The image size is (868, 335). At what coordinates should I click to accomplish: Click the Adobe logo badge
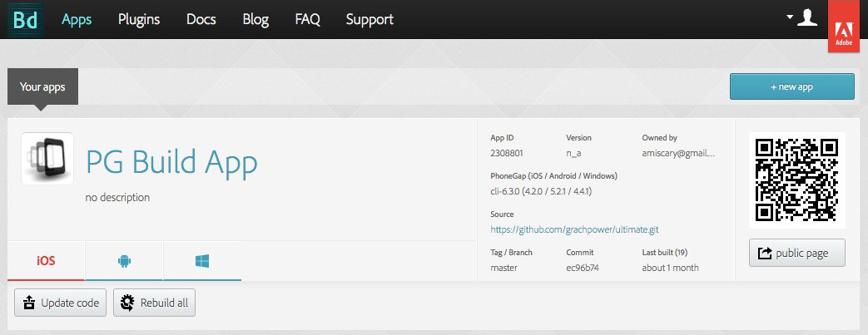(x=843, y=27)
